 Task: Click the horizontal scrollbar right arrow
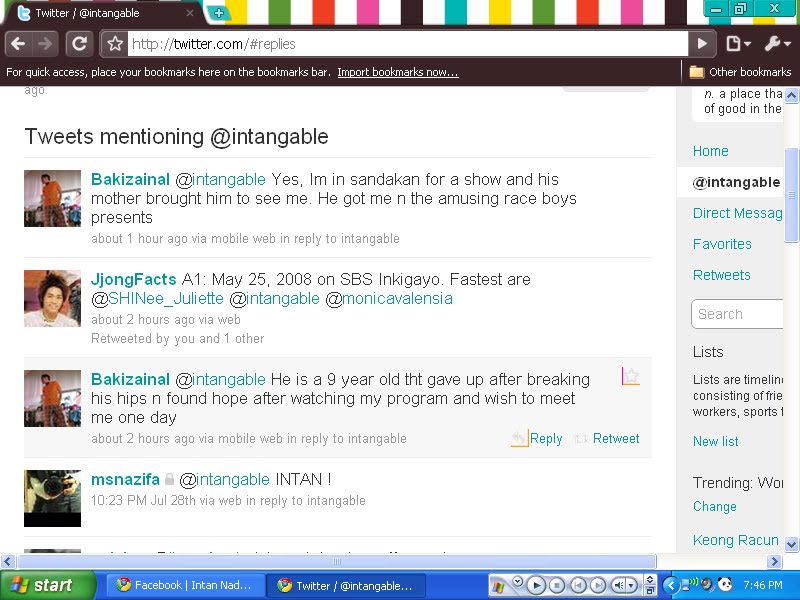[774, 562]
